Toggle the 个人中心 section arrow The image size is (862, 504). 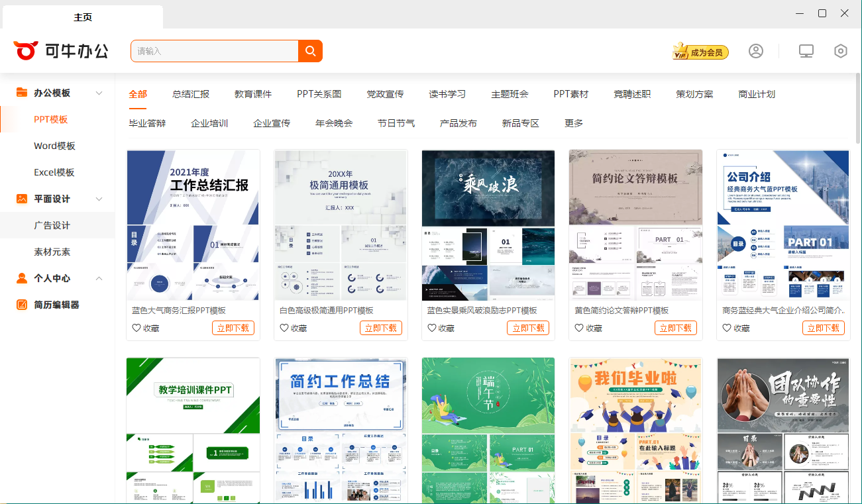pos(99,279)
